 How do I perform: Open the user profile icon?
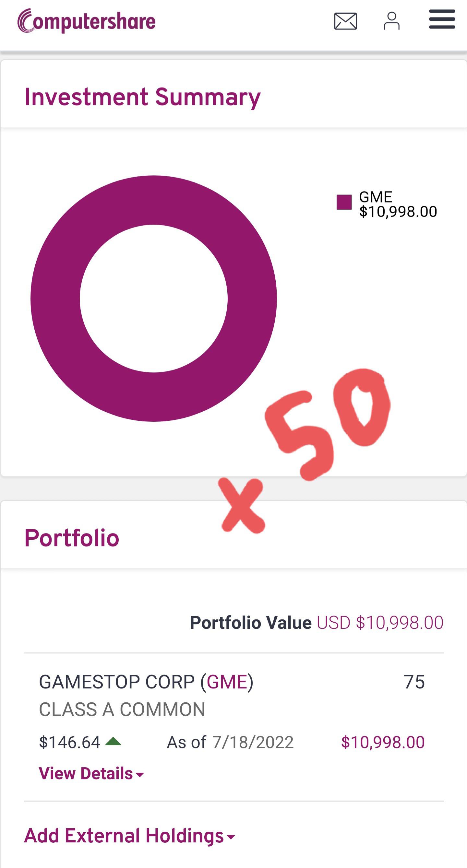(x=391, y=21)
